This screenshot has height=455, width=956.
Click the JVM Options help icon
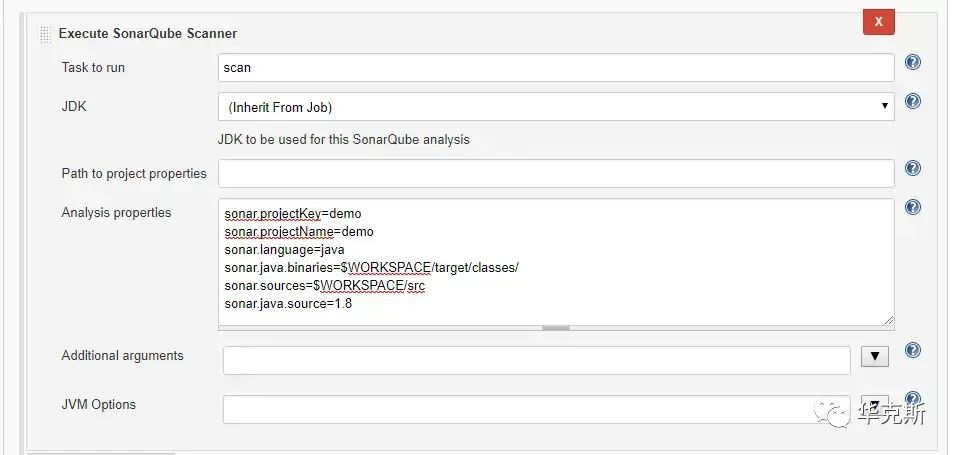pos(912,399)
